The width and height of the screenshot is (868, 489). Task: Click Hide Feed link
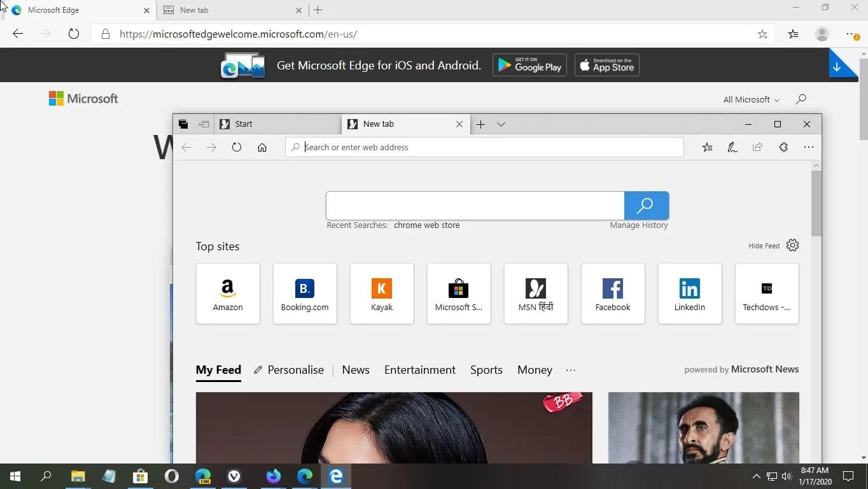pyautogui.click(x=764, y=246)
